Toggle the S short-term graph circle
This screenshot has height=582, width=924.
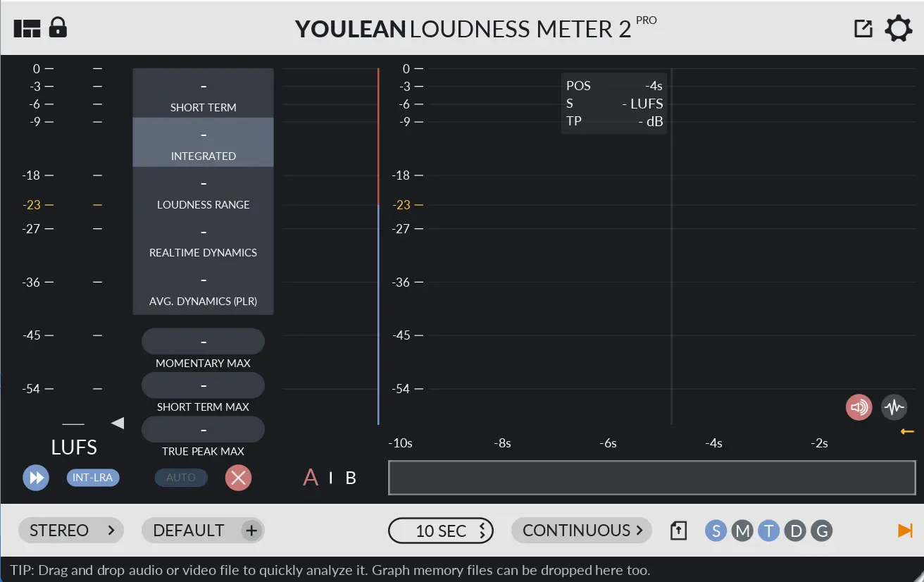pyautogui.click(x=716, y=531)
